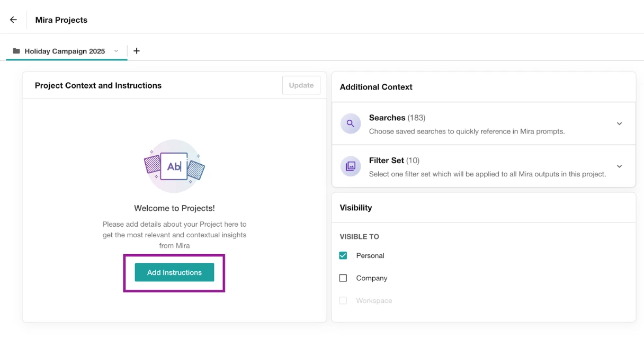This screenshot has width=644, height=338.
Task: Click the folder icon on Holiday Campaign tab
Action: point(16,51)
